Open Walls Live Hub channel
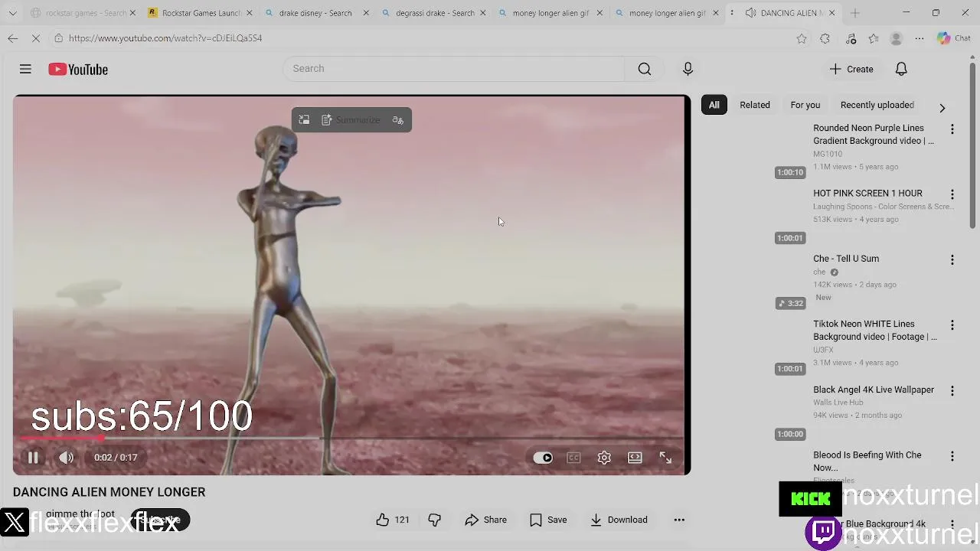 point(838,403)
